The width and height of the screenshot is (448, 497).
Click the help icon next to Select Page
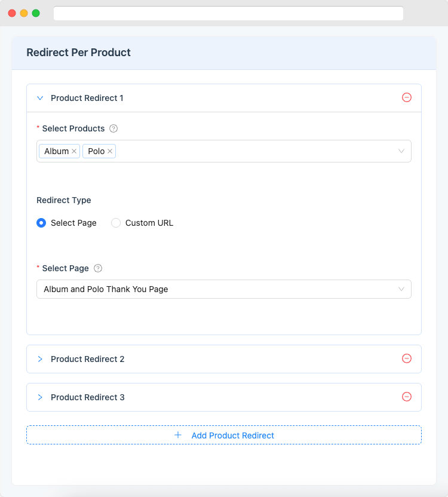click(97, 268)
